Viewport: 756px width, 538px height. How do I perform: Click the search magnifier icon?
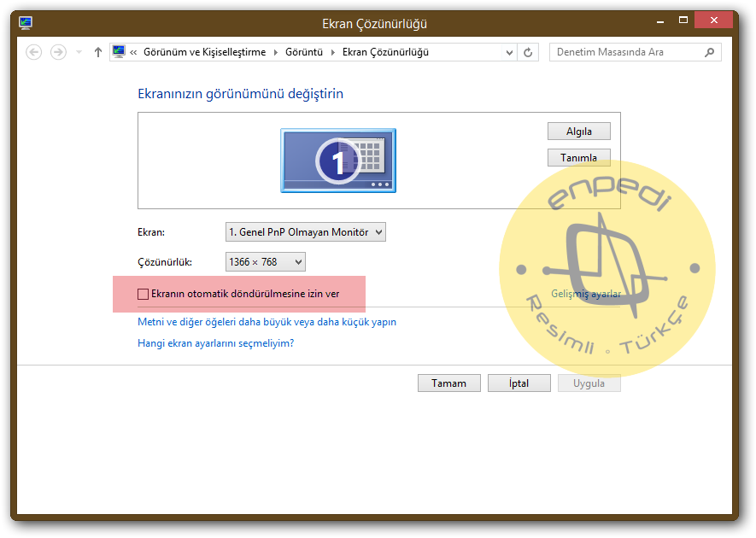[x=709, y=52]
